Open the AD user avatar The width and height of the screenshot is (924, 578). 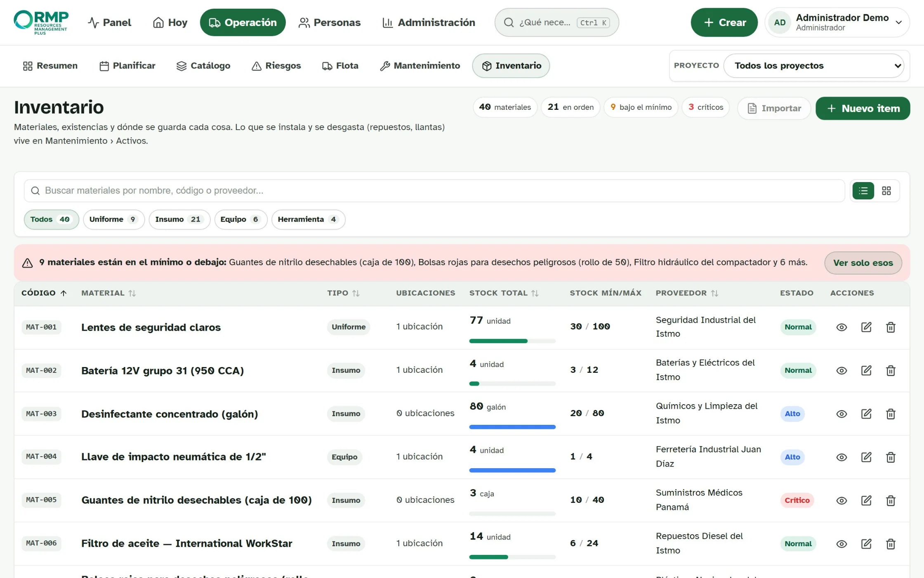click(780, 22)
